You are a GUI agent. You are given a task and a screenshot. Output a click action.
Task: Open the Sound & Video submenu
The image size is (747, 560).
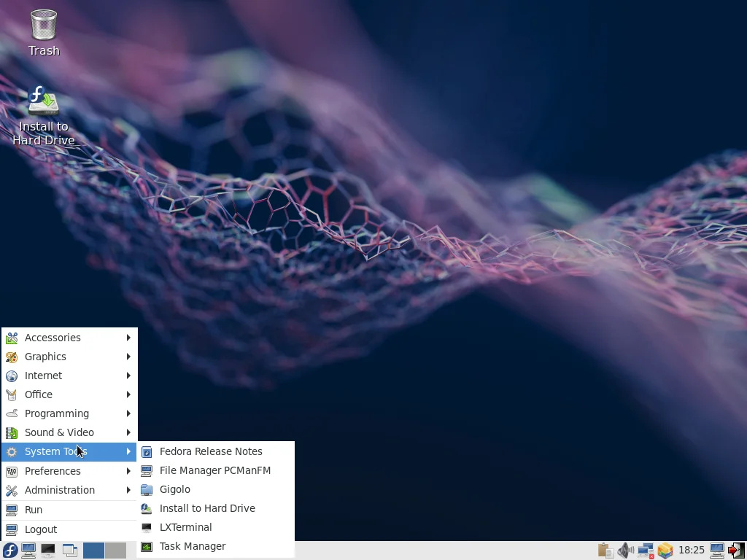pos(69,433)
